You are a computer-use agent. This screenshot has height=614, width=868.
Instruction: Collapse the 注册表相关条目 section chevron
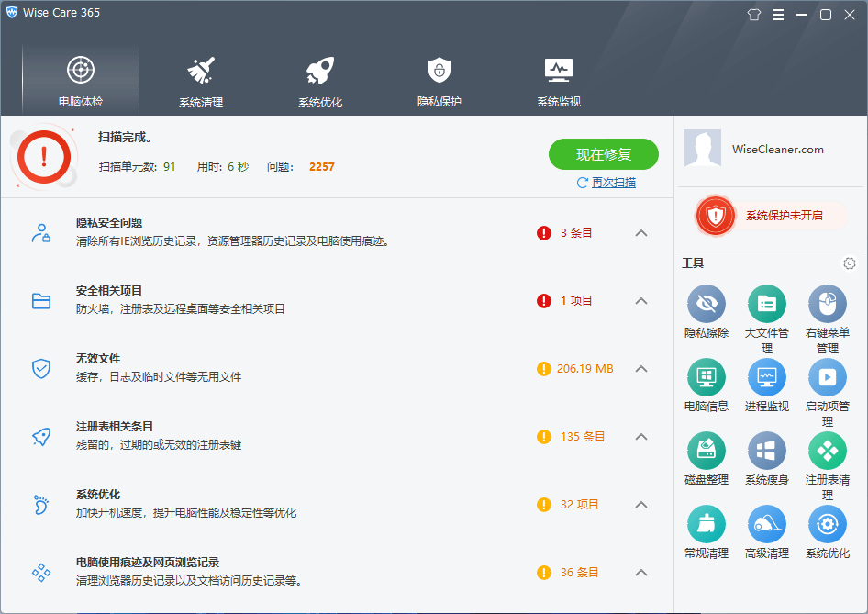641,437
